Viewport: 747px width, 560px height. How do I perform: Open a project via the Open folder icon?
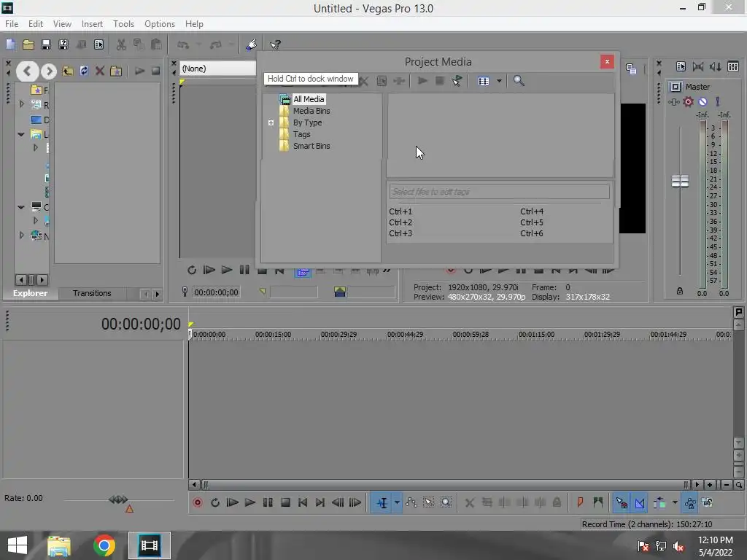[x=28, y=44]
